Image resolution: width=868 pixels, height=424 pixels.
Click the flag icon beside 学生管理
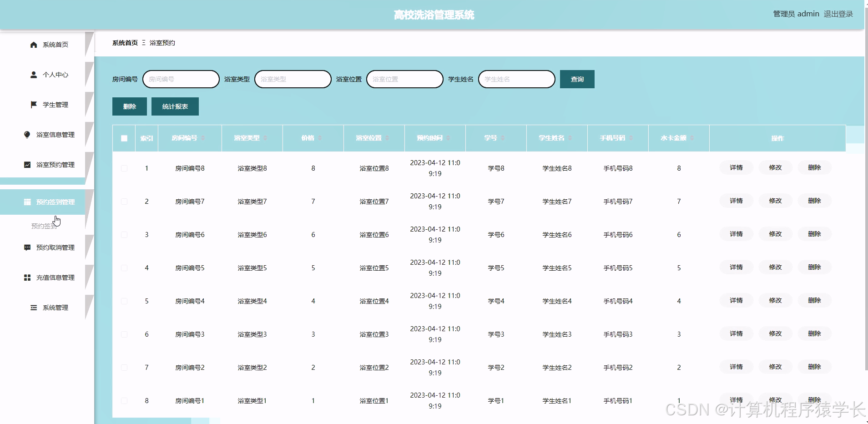(x=33, y=105)
